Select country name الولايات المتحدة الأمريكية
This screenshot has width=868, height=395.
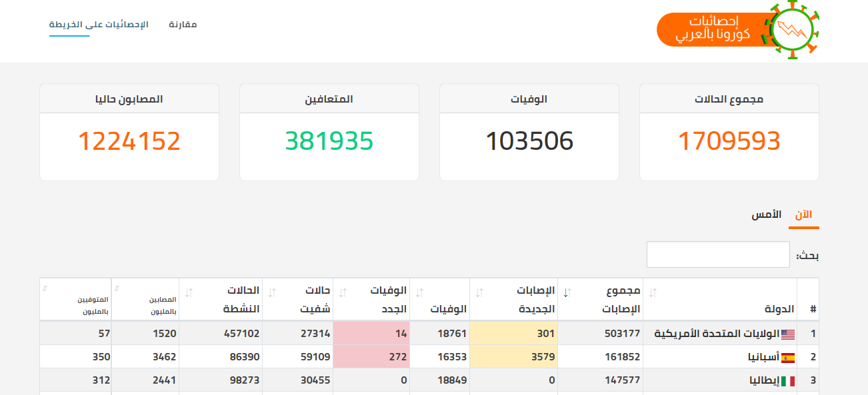point(716,334)
